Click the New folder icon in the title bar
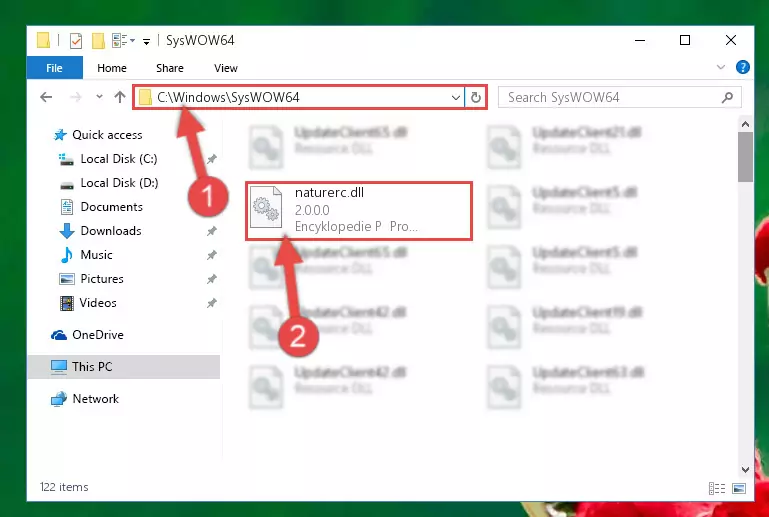 98,40
